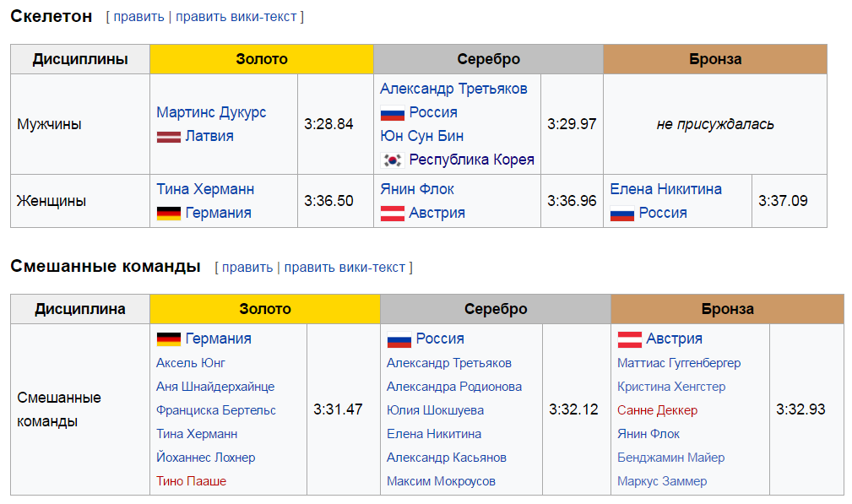This screenshot has height=504, width=852.
Task: Follow the red link Санне Деккер
Action: tap(657, 410)
